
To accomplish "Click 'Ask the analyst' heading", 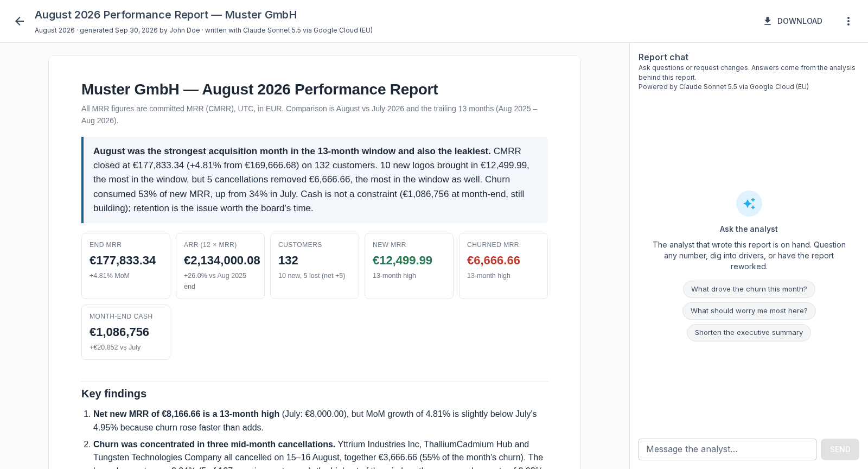I will [749, 229].
